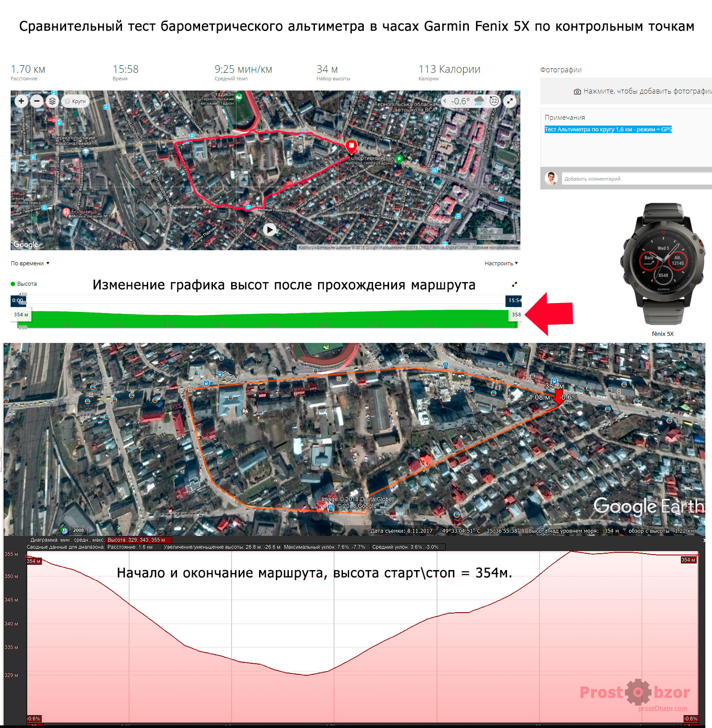Click the red finish marker on map
Viewport: 712px width, 728px height.
pyautogui.click(x=351, y=146)
